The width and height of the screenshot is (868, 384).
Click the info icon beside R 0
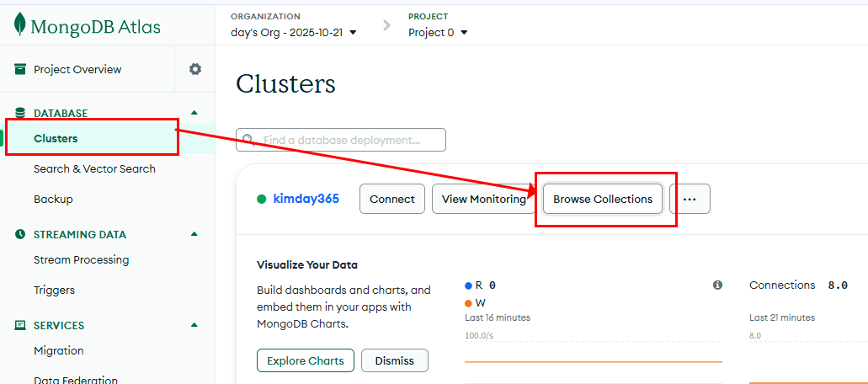coord(717,285)
